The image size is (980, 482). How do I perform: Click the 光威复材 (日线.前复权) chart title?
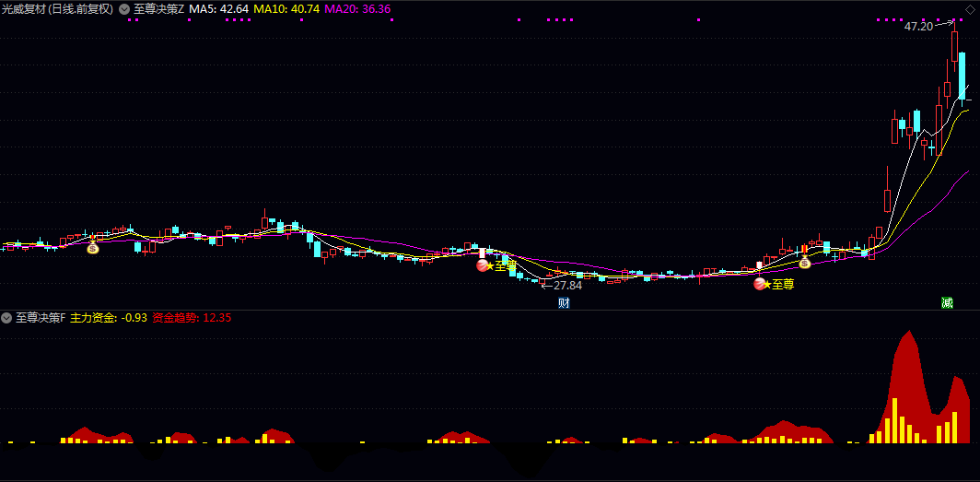tap(57, 9)
